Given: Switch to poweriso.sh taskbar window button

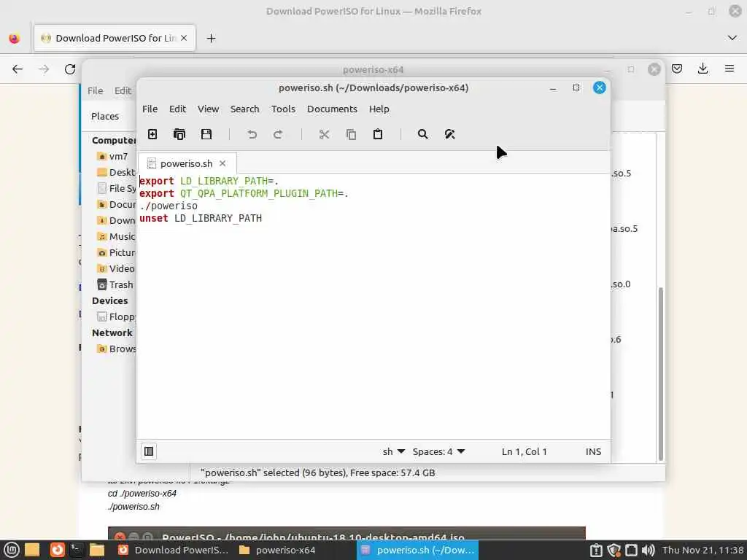Looking at the screenshot, I should (x=417, y=550).
